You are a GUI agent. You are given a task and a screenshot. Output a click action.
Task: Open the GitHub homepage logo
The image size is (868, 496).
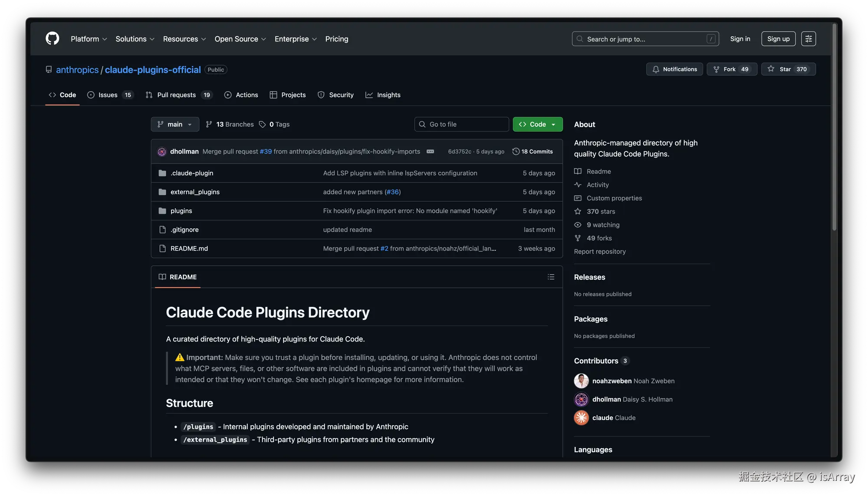tap(53, 39)
